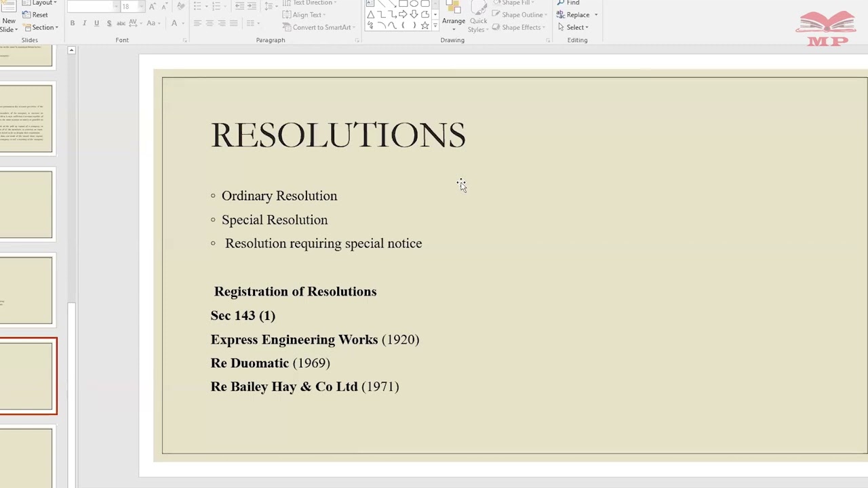This screenshot has height=488, width=868.
Task: Click 'Registration of Resolutions' heading
Action: pos(295,291)
